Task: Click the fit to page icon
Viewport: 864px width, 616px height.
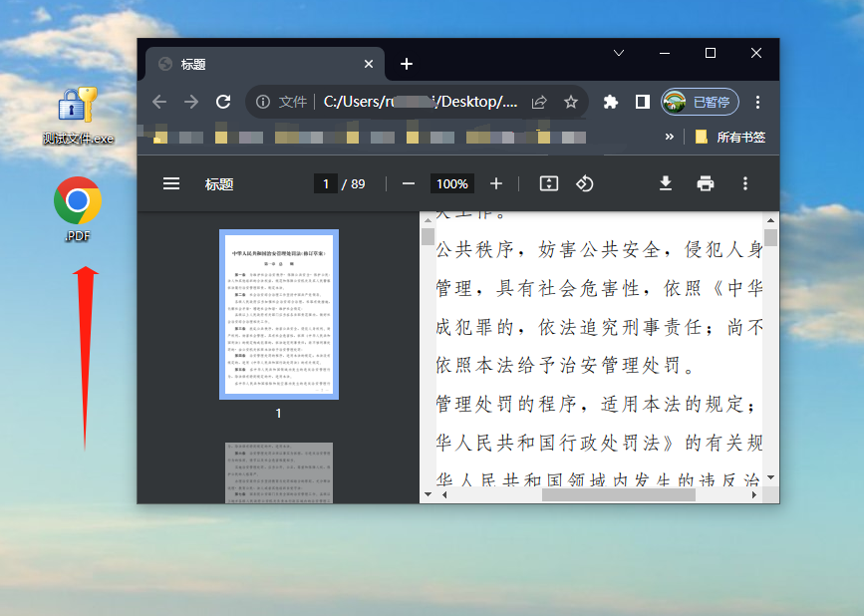Action: (548, 183)
